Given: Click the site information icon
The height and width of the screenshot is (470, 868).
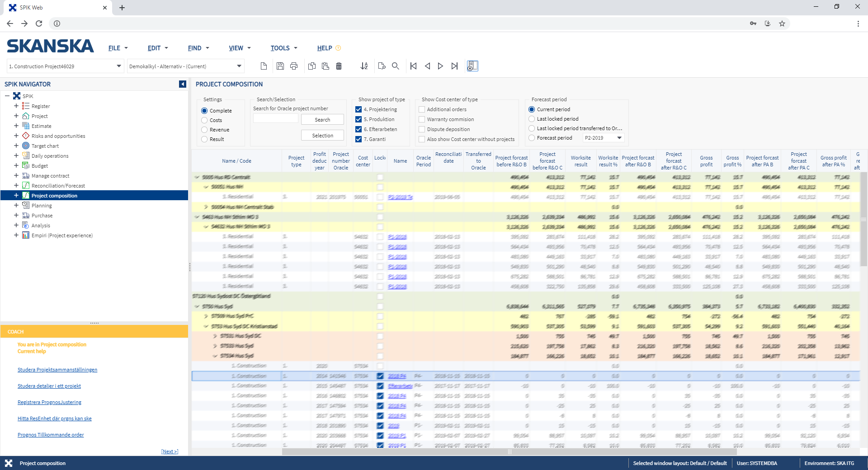Looking at the screenshot, I should click(x=57, y=23).
